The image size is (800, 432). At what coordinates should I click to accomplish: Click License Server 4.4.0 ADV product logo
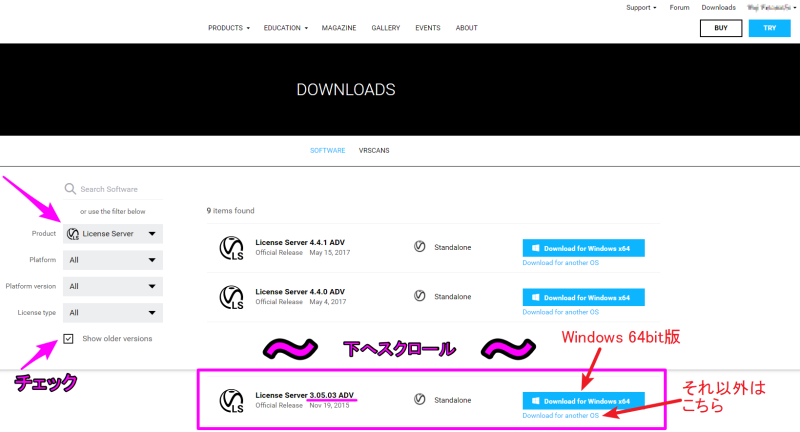point(232,297)
